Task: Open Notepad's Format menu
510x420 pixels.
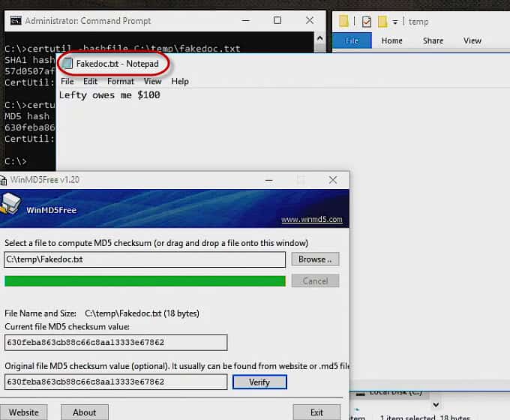Action: pyautogui.click(x=120, y=81)
